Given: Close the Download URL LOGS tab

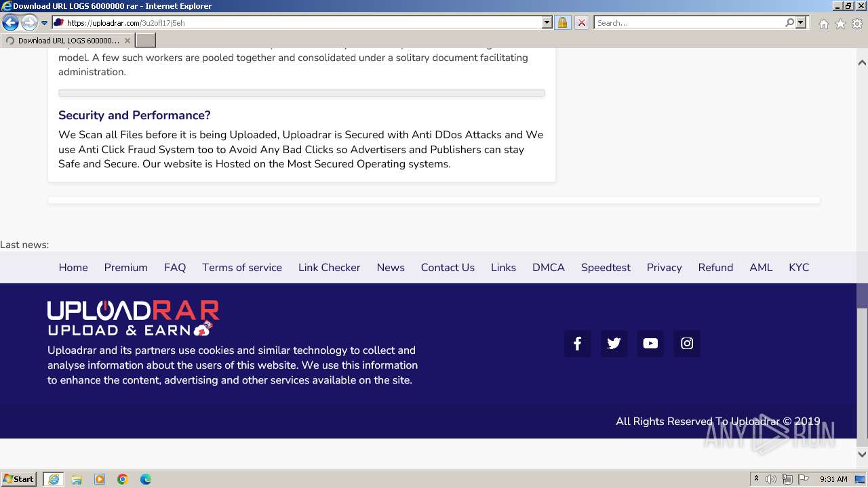Looking at the screenshot, I should coord(127,41).
